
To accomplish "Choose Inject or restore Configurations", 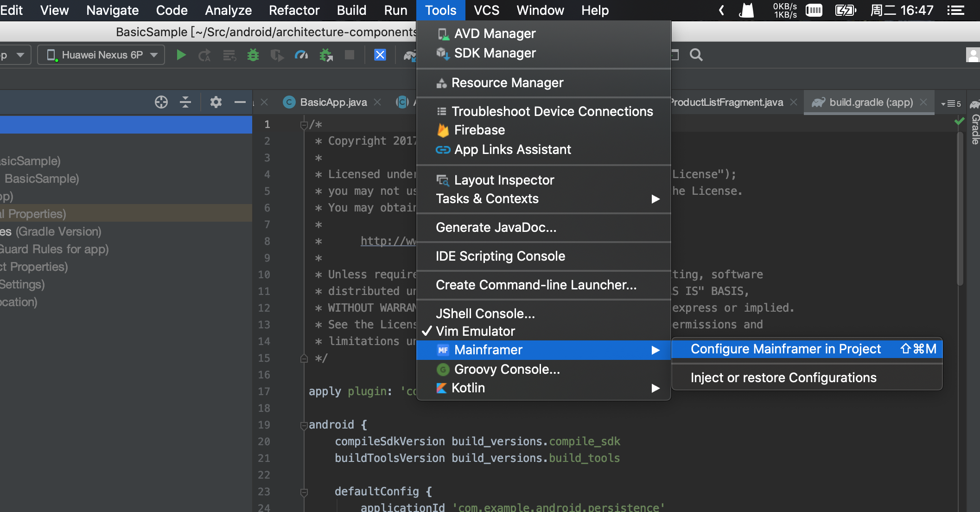I will 783,378.
